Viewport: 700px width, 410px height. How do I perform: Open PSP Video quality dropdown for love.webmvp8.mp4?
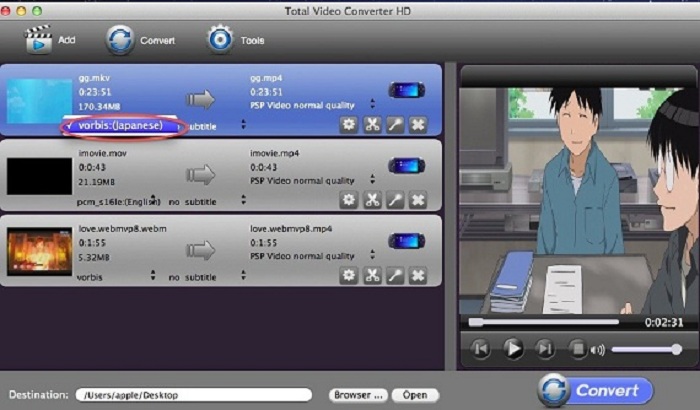(372, 255)
